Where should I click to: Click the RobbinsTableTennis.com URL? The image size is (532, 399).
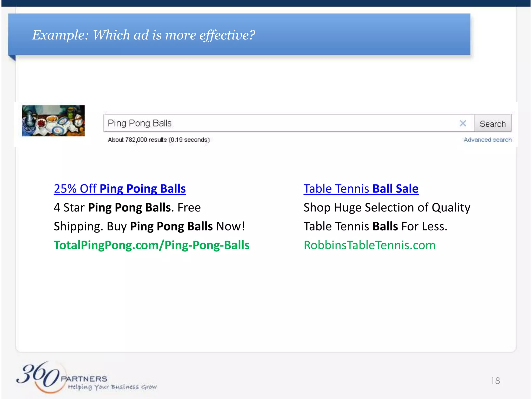pyautogui.click(x=369, y=245)
